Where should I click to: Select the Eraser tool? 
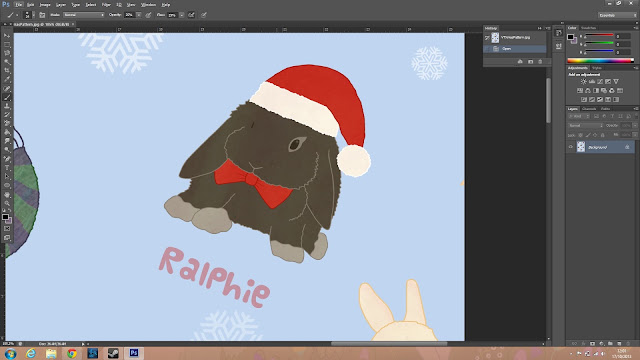point(7,123)
